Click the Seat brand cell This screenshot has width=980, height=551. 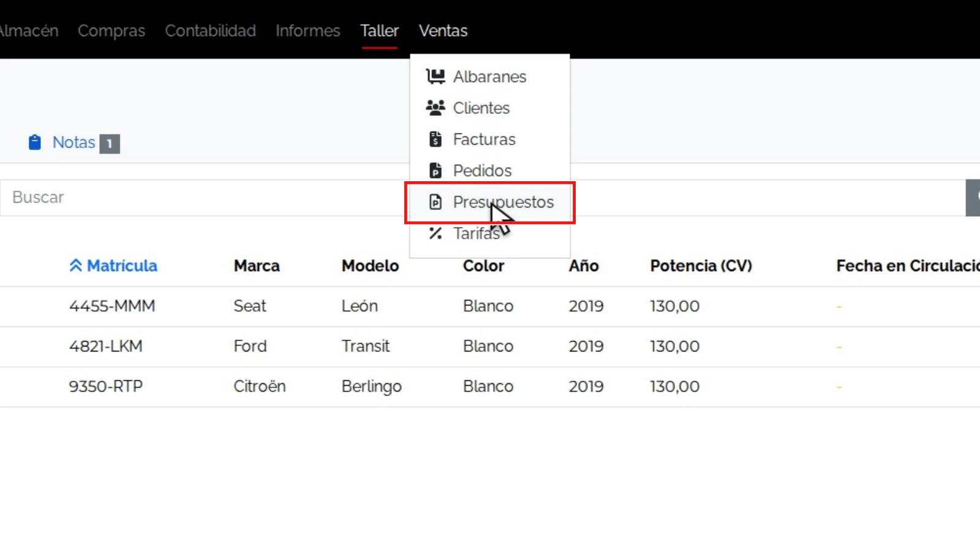click(250, 306)
